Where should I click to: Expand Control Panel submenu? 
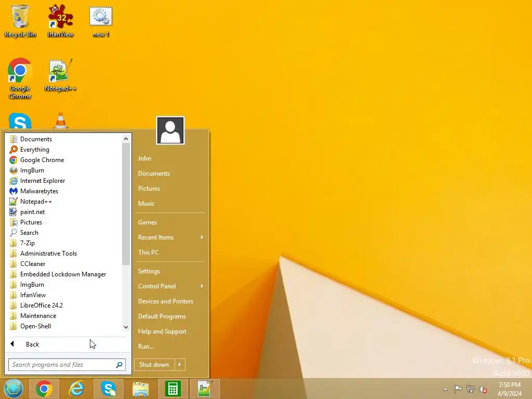[170, 286]
